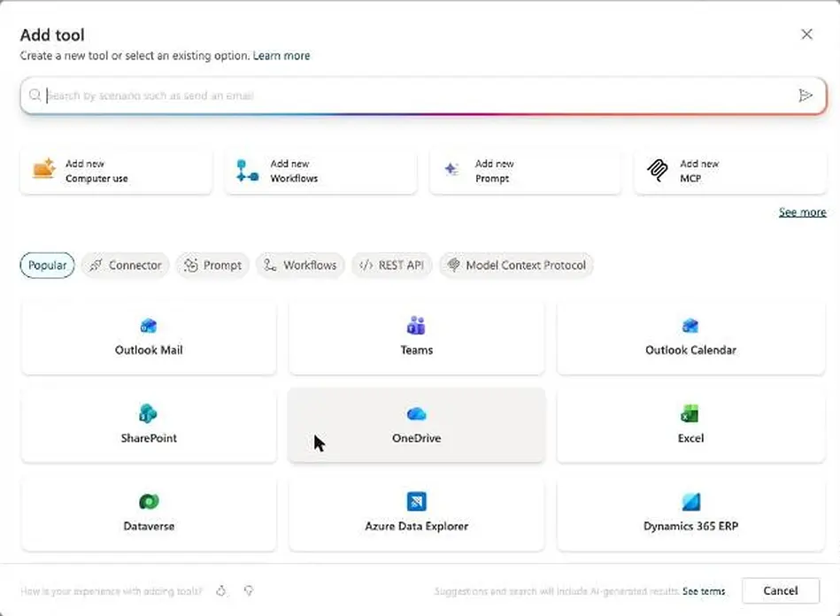Choose the Dataverse label
This screenshot has height=616, width=840.
(149, 526)
